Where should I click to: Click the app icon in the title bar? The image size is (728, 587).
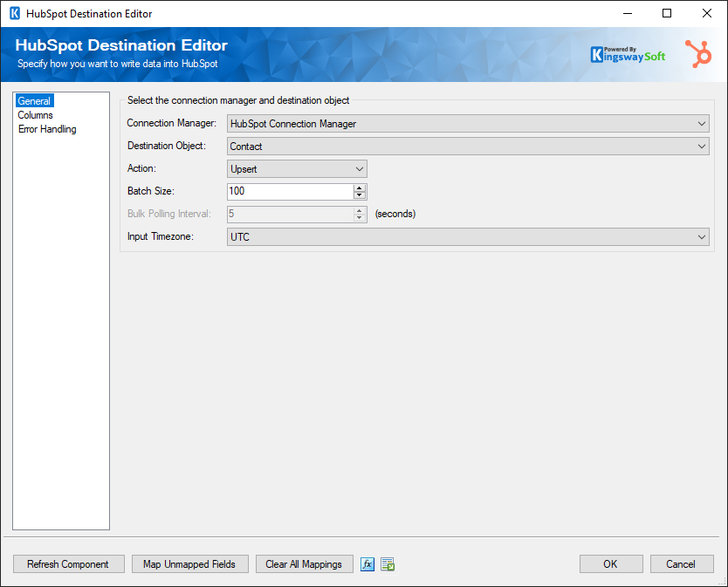(15, 13)
